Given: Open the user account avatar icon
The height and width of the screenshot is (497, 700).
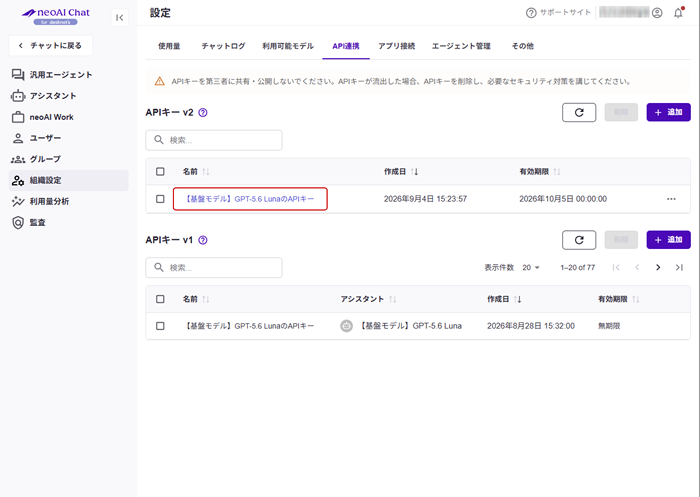Looking at the screenshot, I should pos(657,13).
